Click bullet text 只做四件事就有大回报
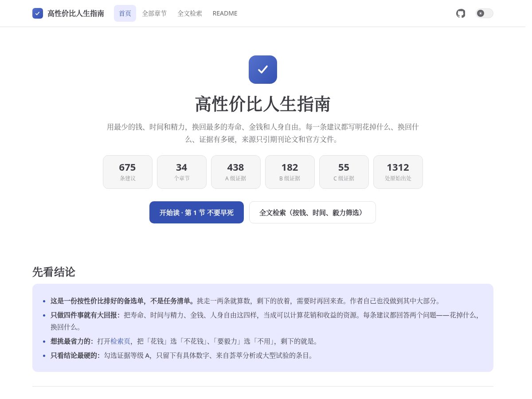532x399 pixels. (85, 315)
